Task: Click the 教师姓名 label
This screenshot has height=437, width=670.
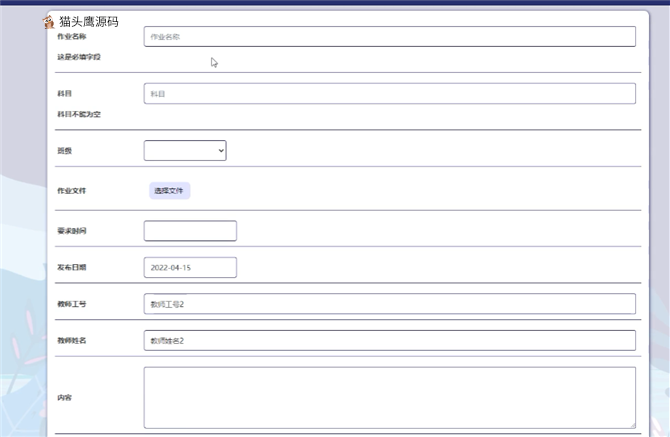Action: (x=72, y=340)
